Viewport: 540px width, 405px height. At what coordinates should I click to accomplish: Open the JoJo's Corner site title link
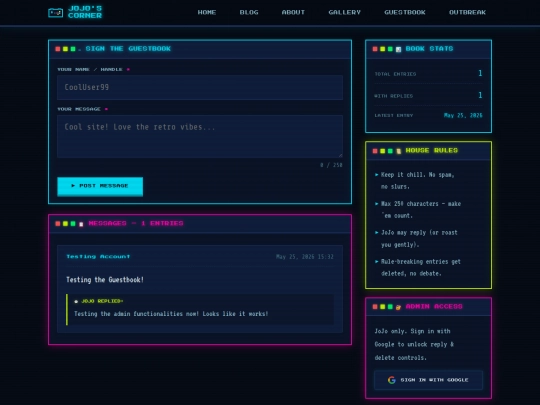pos(85,12)
